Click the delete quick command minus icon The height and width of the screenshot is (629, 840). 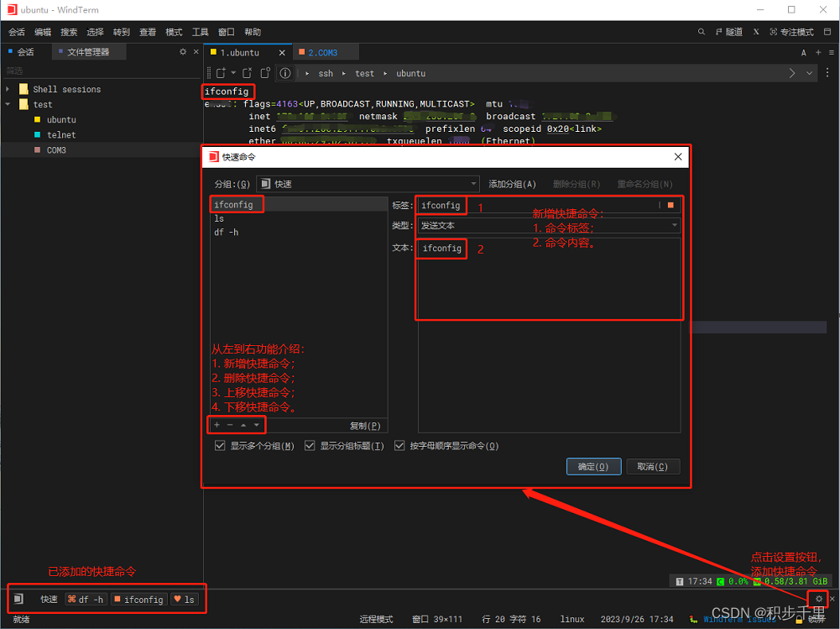tap(231, 425)
